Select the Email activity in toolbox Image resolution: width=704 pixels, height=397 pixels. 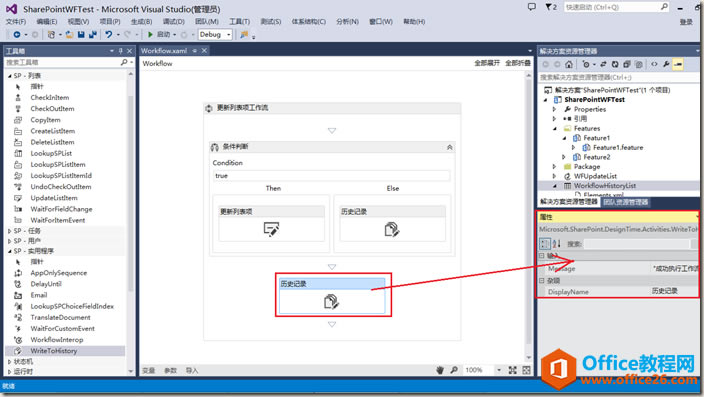pyautogui.click(x=39, y=295)
